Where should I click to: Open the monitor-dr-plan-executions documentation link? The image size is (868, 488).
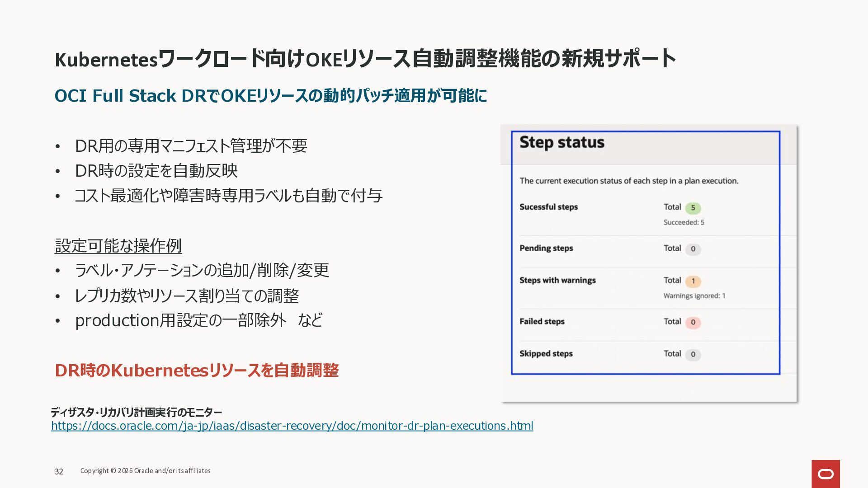pos(292,426)
